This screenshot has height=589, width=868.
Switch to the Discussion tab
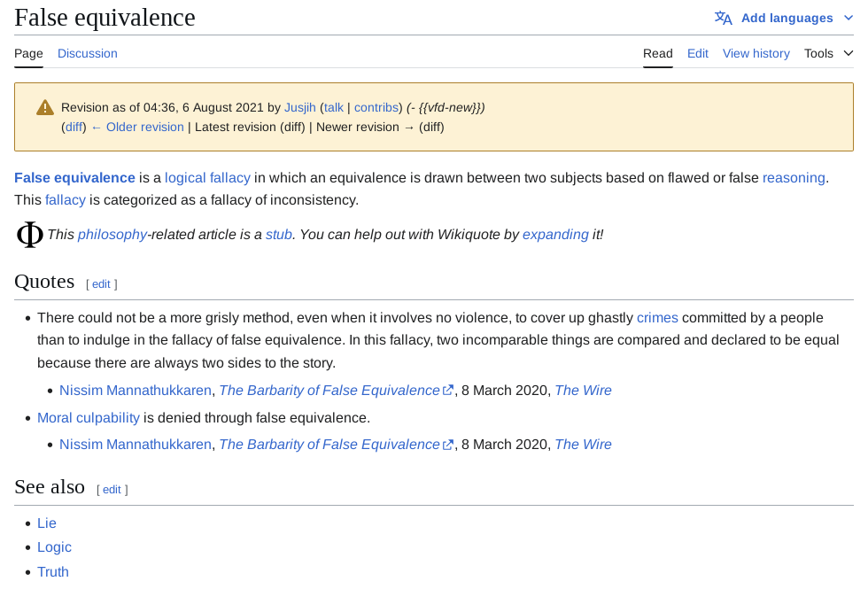pyautogui.click(x=88, y=54)
